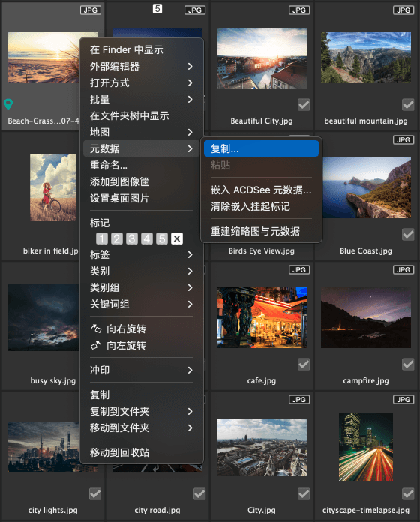Viewport: 420px width, 522px height.
Task: Set rating to number 1
Action: (102, 238)
